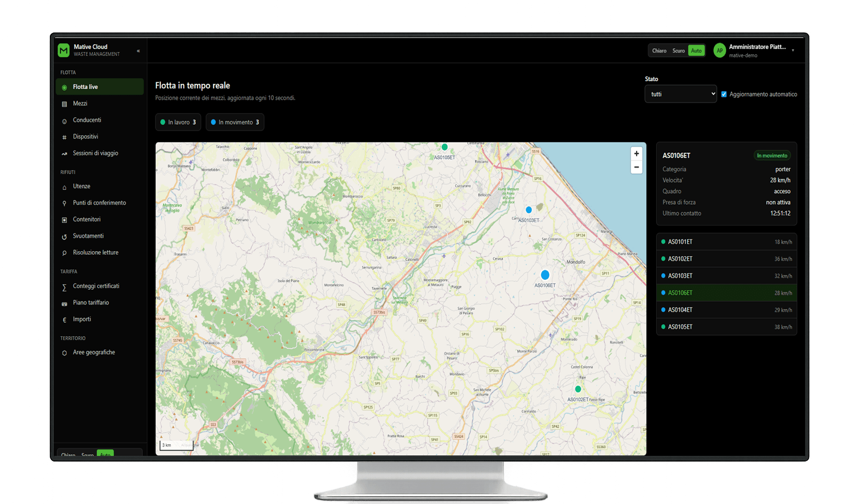
Task: Go to Risoluzione letture
Action: click(100, 252)
